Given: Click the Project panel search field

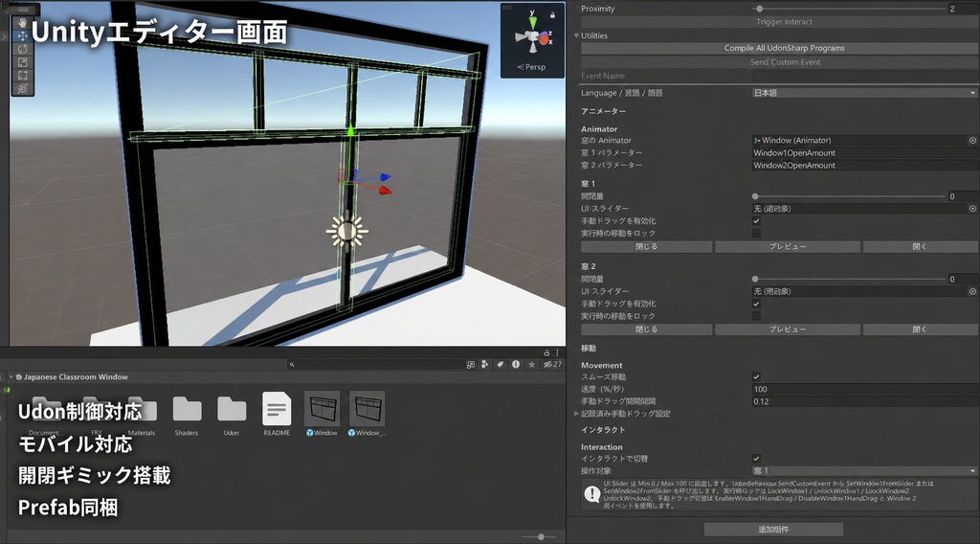Looking at the screenshot, I should (x=375, y=365).
